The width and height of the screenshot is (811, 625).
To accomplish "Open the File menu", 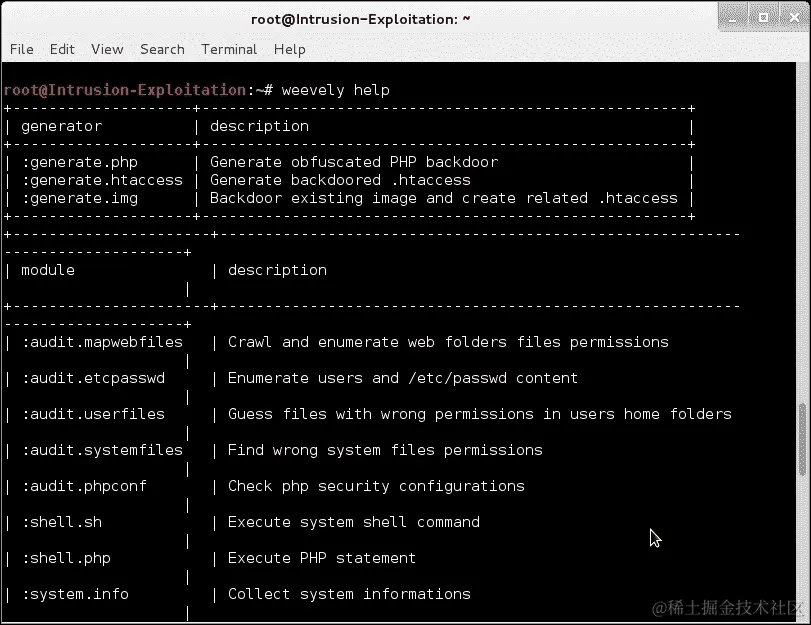I will point(21,49).
